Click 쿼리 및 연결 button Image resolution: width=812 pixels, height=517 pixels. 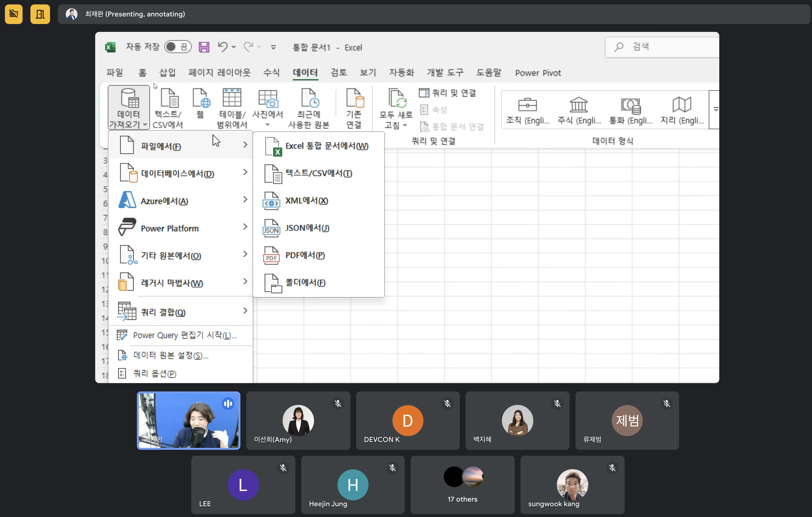(x=447, y=93)
